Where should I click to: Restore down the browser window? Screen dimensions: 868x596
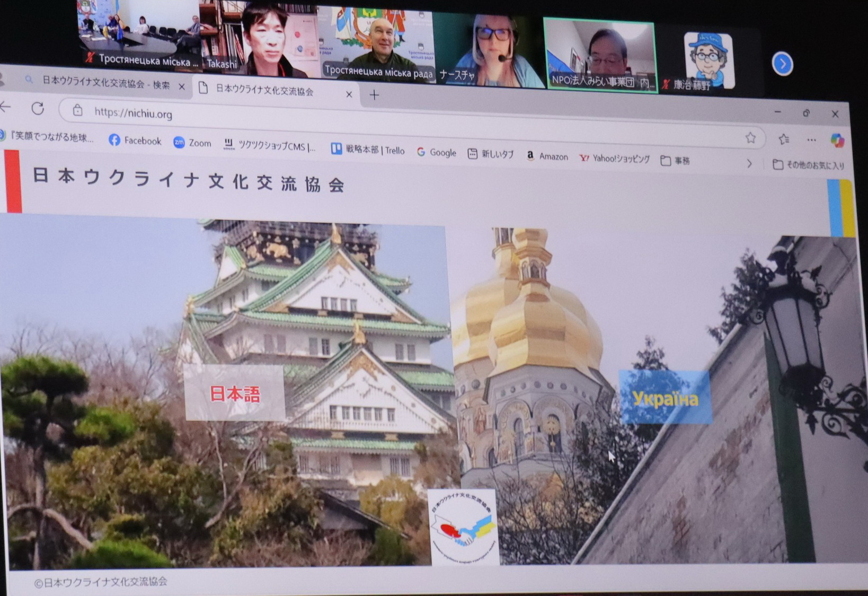pyautogui.click(x=806, y=113)
